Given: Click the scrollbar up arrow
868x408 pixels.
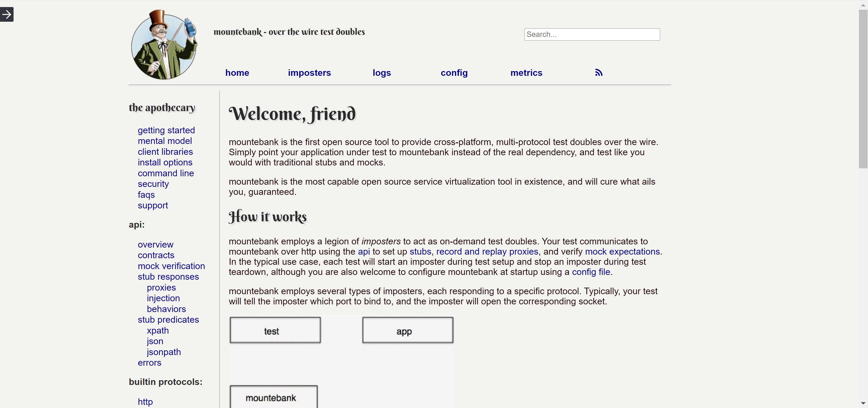Looking at the screenshot, I should [x=863, y=5].
